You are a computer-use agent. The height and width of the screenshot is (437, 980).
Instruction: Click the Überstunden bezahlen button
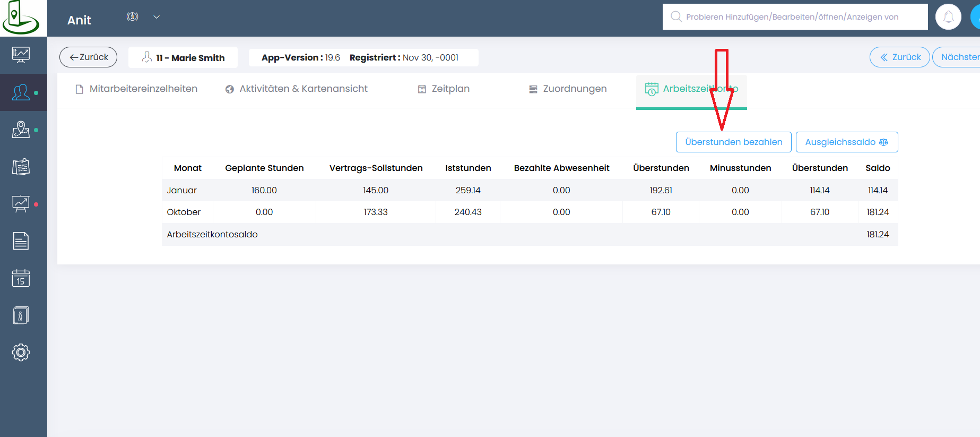click(x=733, y=142)
